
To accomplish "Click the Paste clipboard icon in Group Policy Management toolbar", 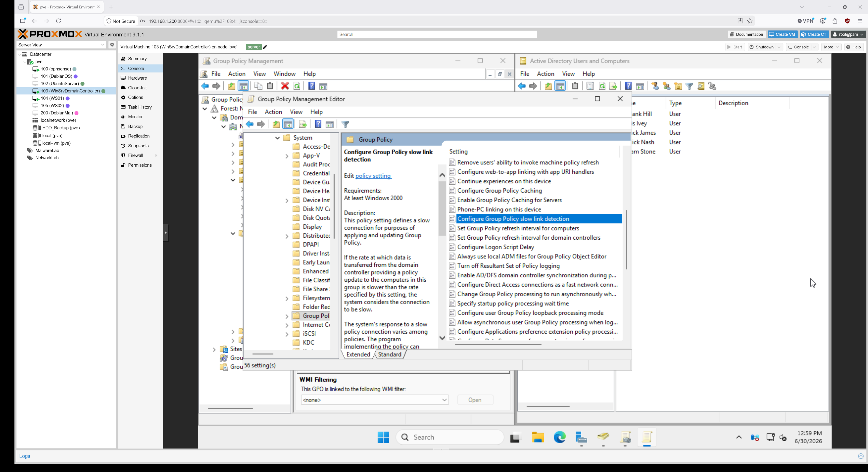I will coord(270,86).
